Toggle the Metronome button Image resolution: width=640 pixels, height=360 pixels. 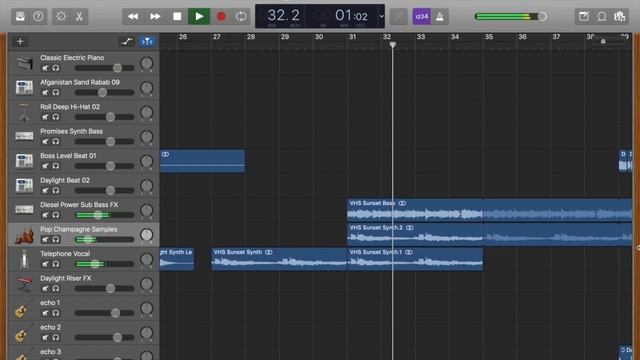(440, 16)
